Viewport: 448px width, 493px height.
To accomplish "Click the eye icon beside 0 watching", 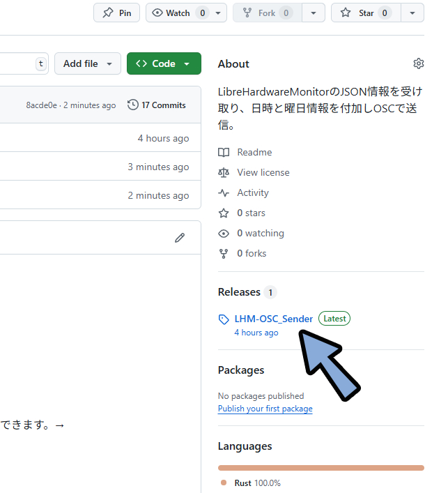I will point(224,234).
